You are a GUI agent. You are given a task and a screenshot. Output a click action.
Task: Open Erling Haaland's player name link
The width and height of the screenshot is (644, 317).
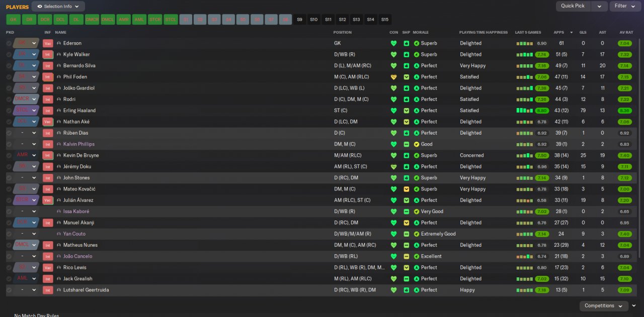[79, 111]
